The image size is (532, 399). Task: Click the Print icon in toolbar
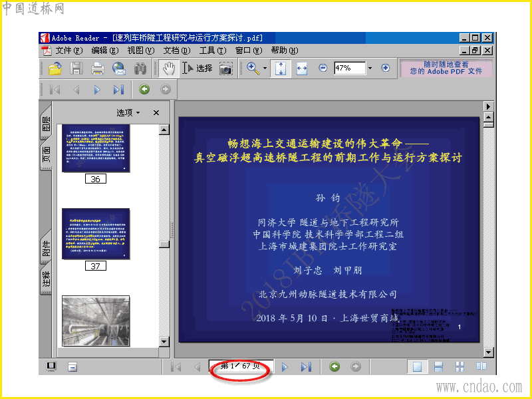(x=98, y=68)
